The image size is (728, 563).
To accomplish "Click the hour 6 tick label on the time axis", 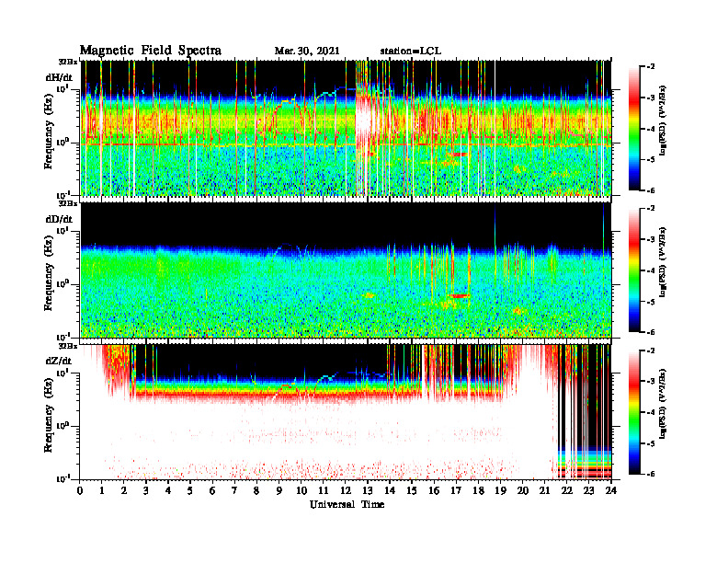I will tap(212, 491).
